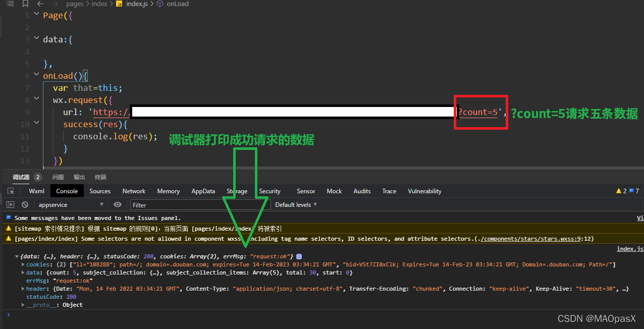Viewport: 644px width, 329px height.
Task: Select the Console devtools tab
Action: coord(67,191)
